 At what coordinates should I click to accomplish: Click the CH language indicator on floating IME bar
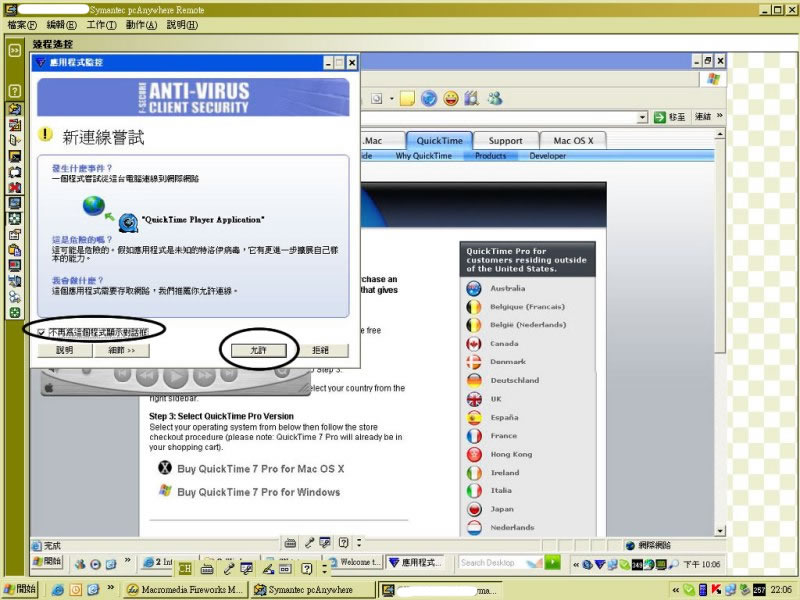point(185,568)
